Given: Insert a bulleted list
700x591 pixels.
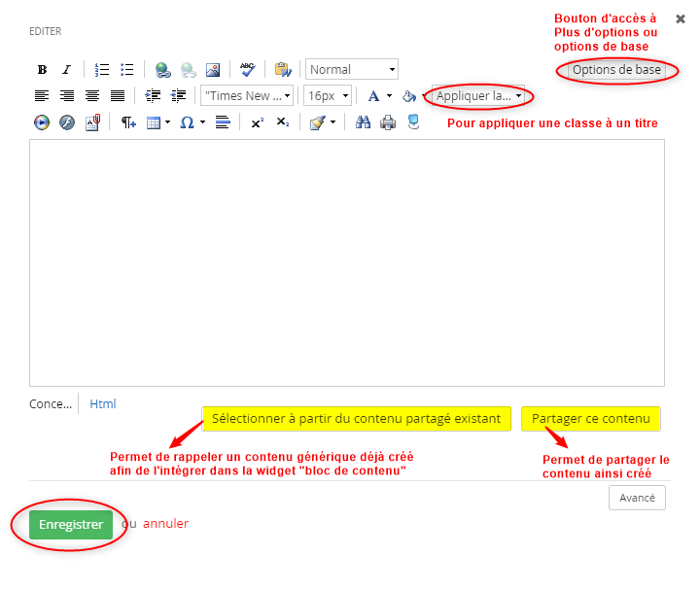Looking at the screenshot, I should (x=126, y=70).
